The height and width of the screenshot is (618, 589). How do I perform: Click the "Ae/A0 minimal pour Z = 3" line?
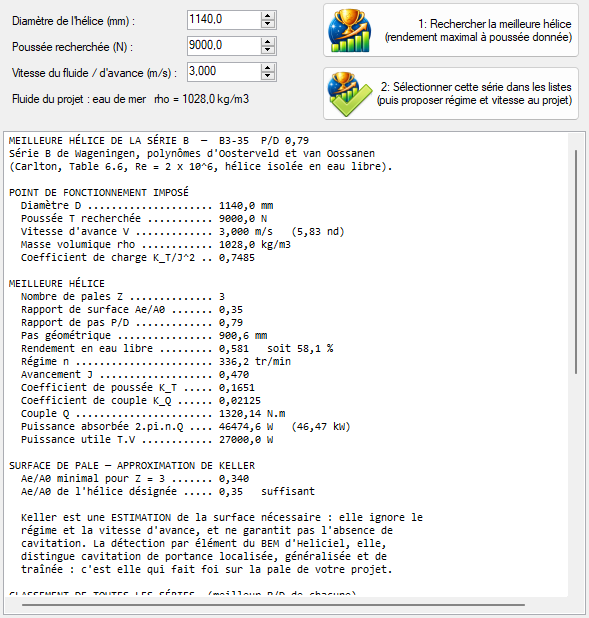pyautogui.click(x=135, y=478)
